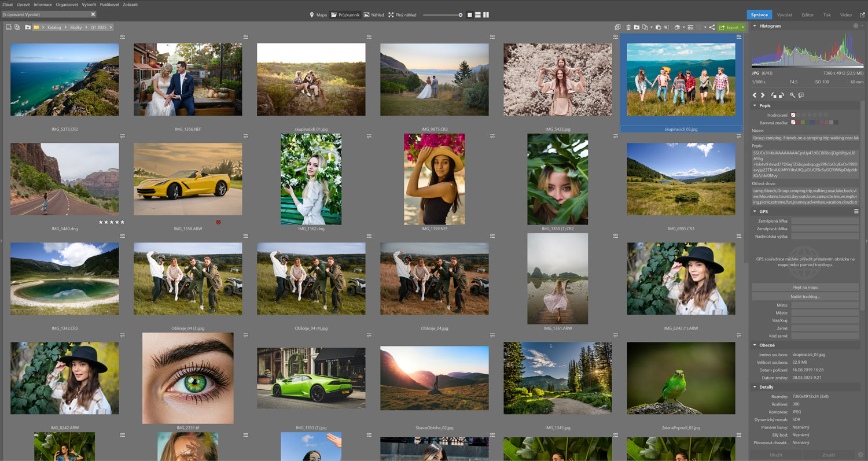
Task: Collapse the Histogram panel section
Action: tap(755, 26)
